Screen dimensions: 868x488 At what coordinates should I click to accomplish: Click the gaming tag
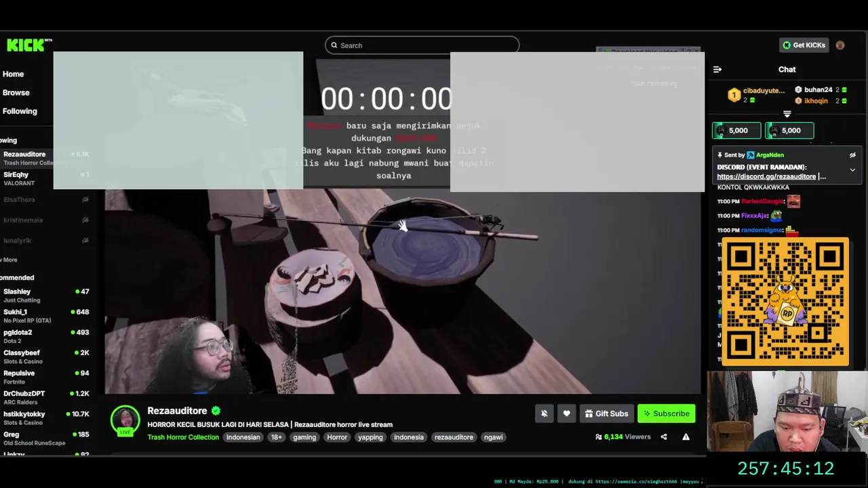tap(304, 437)
